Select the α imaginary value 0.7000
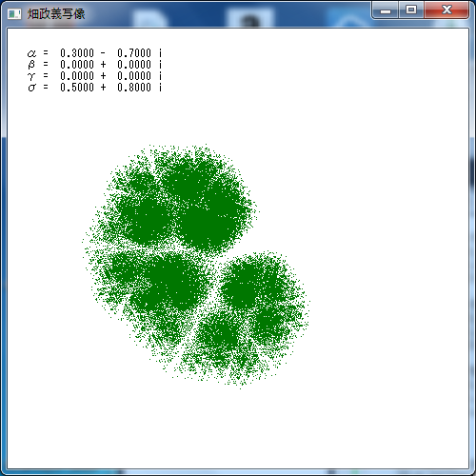The image size is (476, 476). (x=134, y=53)
